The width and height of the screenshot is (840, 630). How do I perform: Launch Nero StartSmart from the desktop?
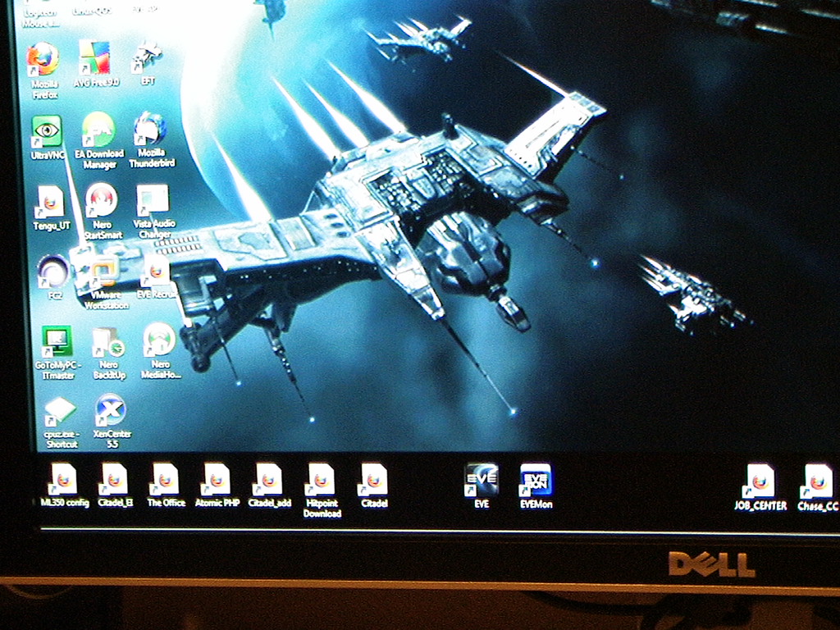pos(103,211)
